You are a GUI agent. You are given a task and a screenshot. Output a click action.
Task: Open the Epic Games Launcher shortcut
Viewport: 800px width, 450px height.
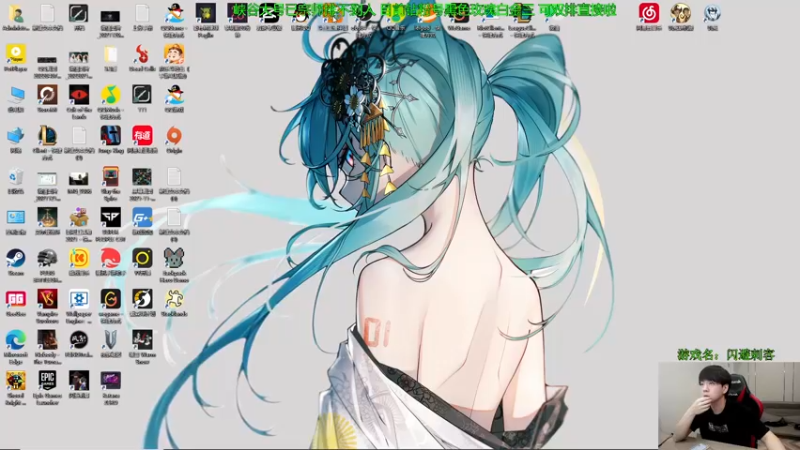tap(47, 381)
